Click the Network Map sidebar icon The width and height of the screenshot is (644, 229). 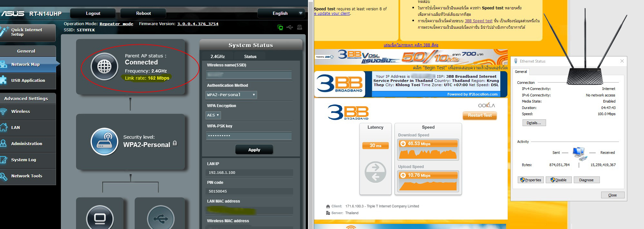[4, 64]
